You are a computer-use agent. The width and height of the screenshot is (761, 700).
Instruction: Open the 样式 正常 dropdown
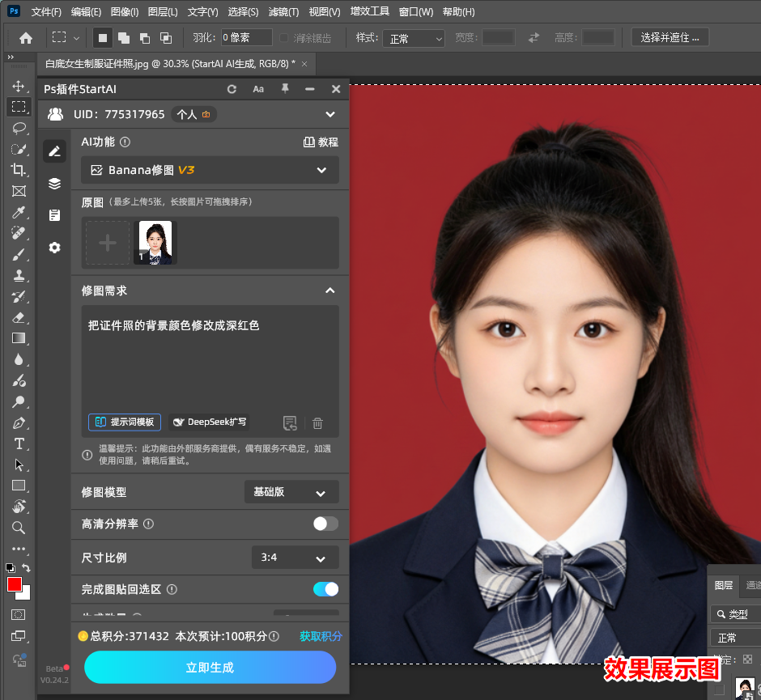point(414,38)
